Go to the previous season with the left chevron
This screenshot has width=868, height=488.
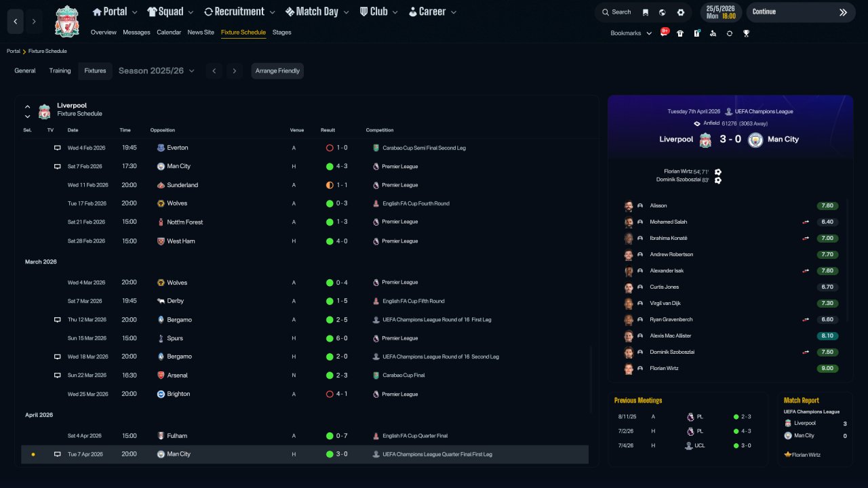pos(214,71)
